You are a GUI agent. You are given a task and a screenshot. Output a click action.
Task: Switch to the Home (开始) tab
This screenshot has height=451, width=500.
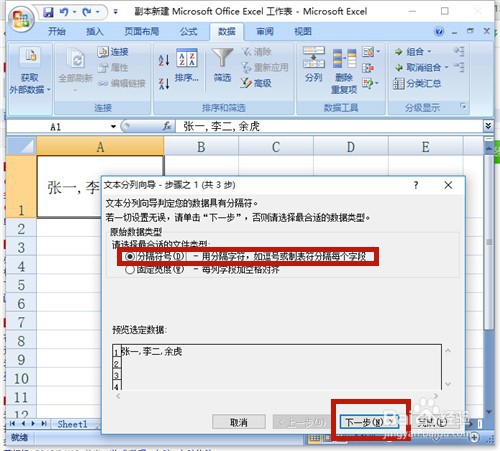(57, 32)
